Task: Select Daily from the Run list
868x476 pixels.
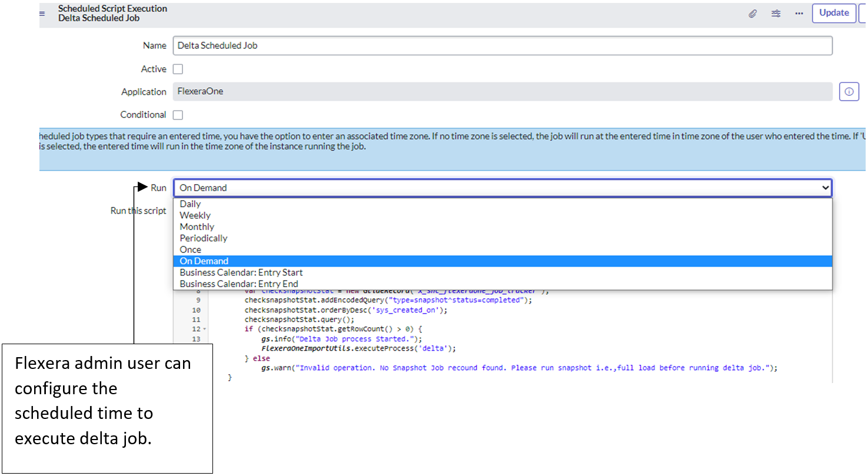Action: (191, 204)
